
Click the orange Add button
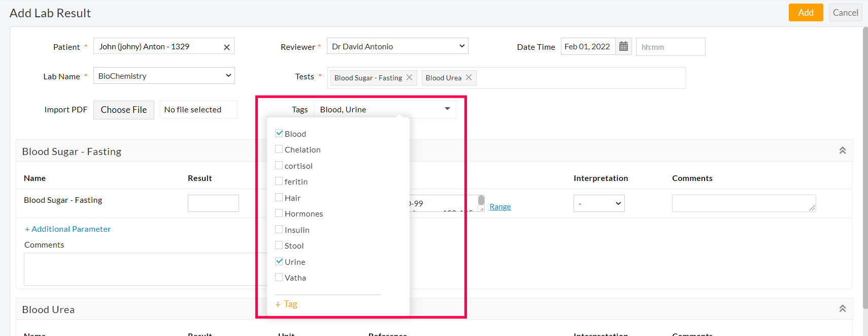click(806, 13)
